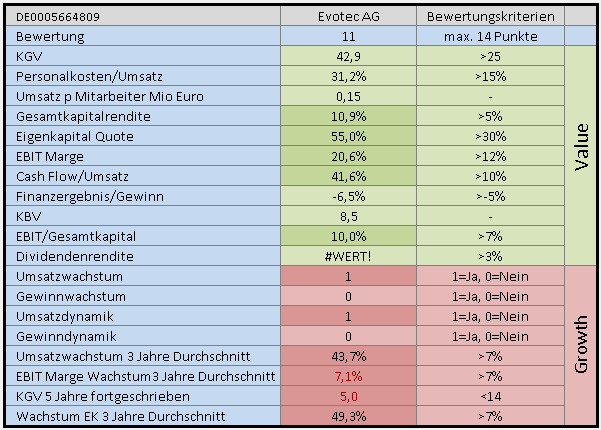Select the Gesamtkapitalrendite value 10,9%
Screen dimensions: 601x430
349,114
